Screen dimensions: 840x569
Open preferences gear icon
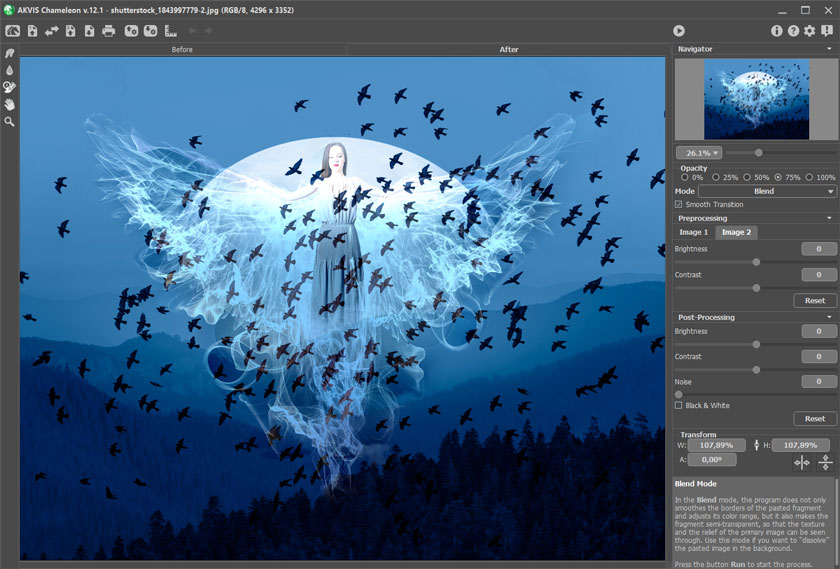pyautogui.click(x=809, y=31)
